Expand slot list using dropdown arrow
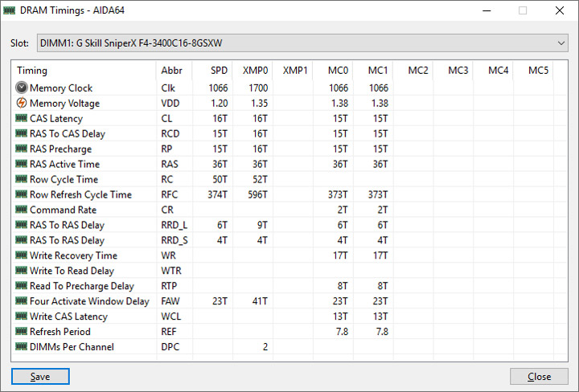This screenshot has height=392, width=579. pyautogui.click(x=561, y=42)
